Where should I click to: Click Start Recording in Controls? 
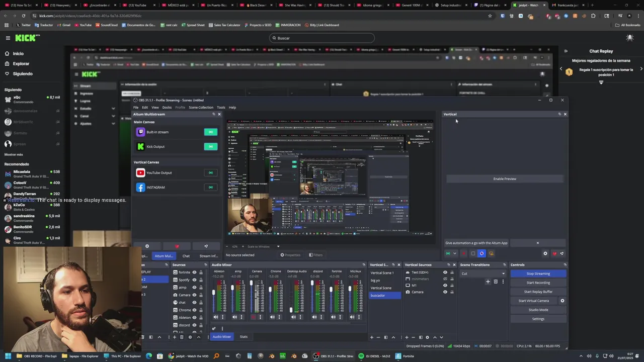(x=538, y=283)
